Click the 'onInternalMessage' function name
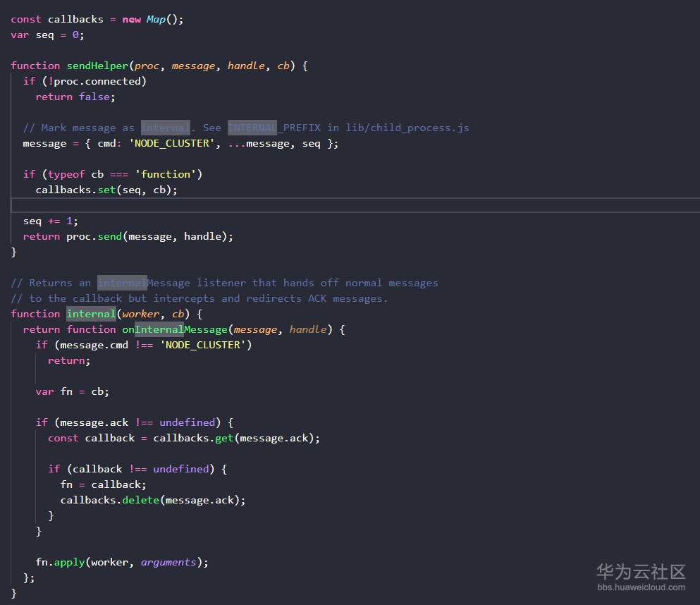The width and height of the screenshot is (700, 605). 175,329
